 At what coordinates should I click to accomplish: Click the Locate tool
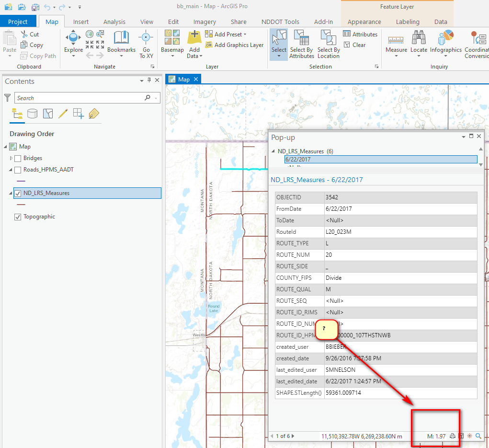(x=419, y=43)
